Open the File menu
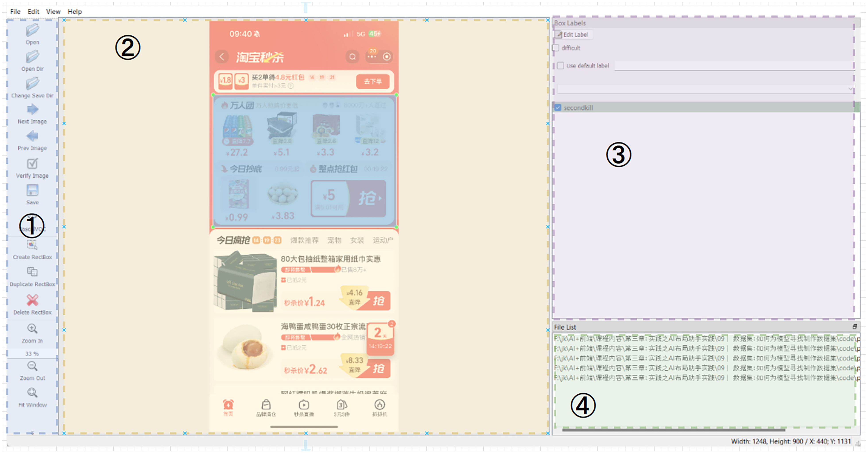 click(15, 12)
